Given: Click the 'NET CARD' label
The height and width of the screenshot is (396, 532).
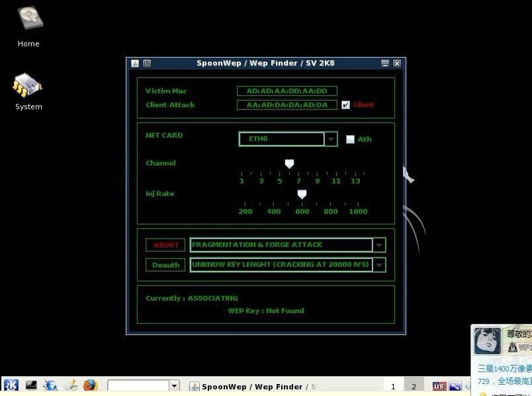Looking at the screenshot, I should tap(164, 135).
